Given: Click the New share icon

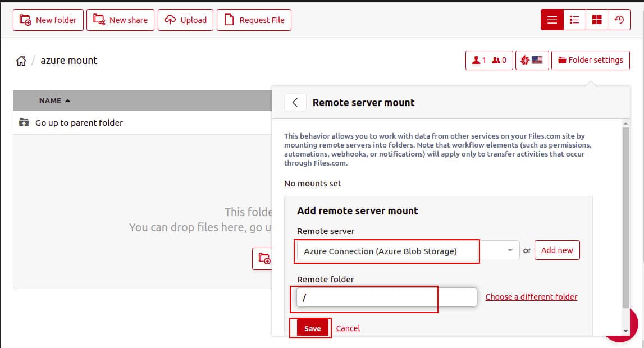Looking at the screenshot, I should (x=99, y=20).
